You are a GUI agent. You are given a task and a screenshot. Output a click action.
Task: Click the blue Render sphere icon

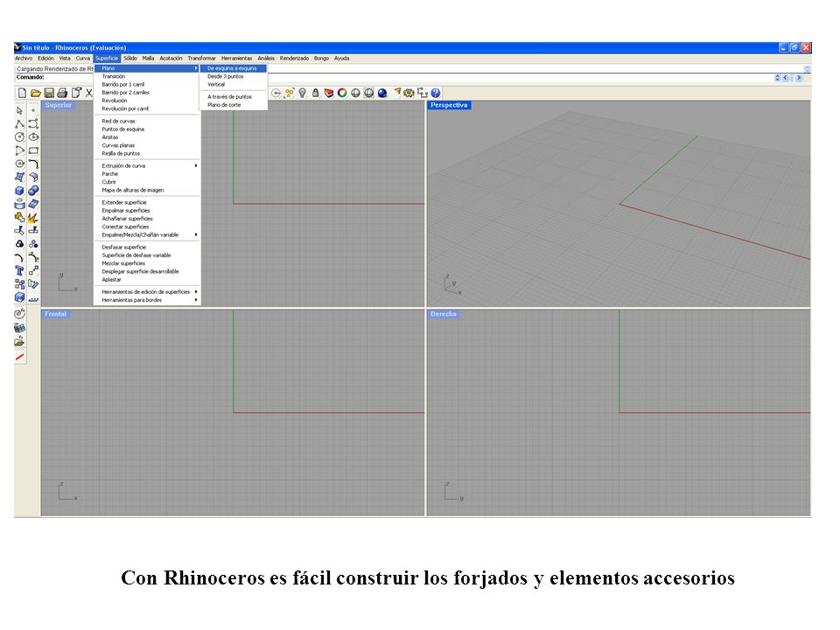[x=382, y=94]
